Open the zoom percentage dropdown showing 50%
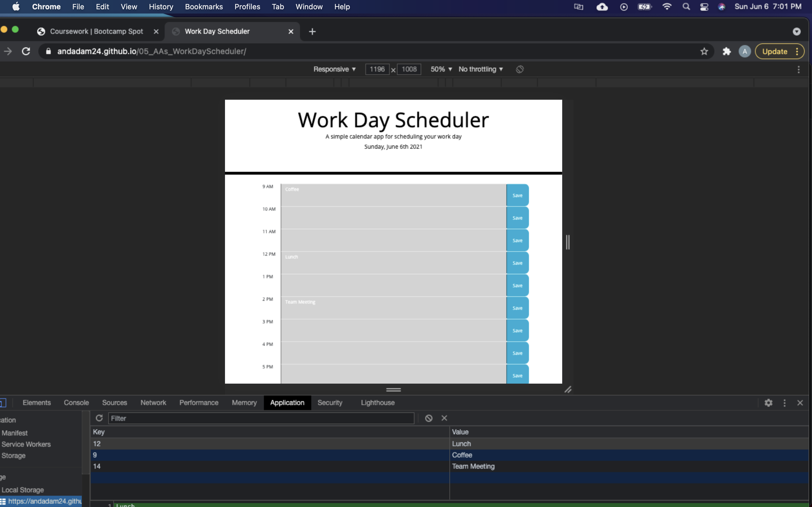This screenshot has height=507, width=812. coord(441,69)
